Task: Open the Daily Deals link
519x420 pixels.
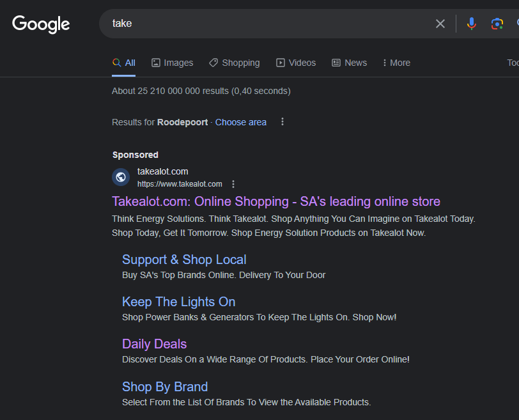Action: tap(154, 344)
